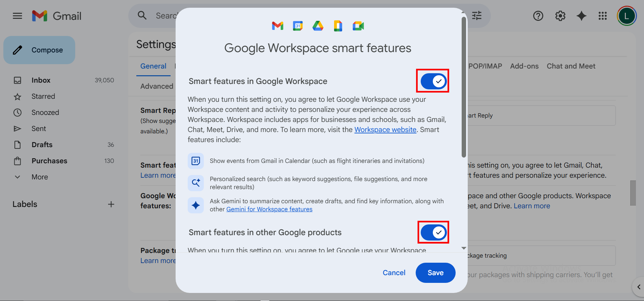
Task: Cancel the smart features dialog
Action: pyautogui.click(x=394, y=273)
